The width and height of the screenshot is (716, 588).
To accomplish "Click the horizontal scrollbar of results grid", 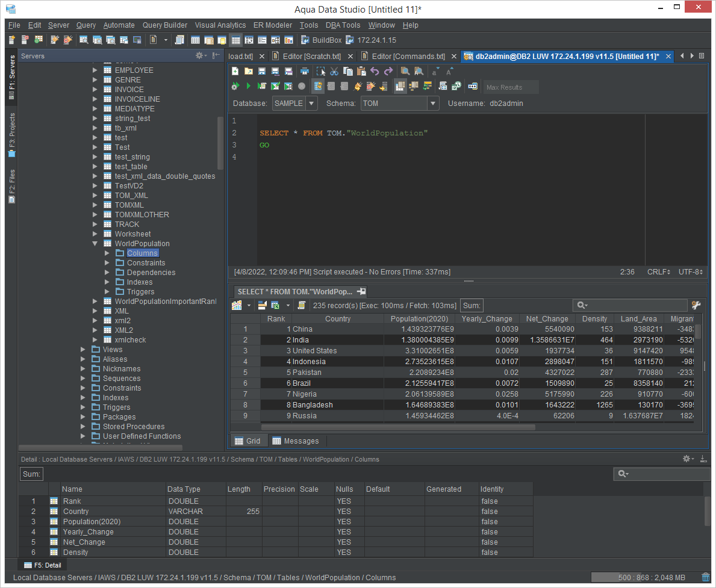I will coord(397,427).
